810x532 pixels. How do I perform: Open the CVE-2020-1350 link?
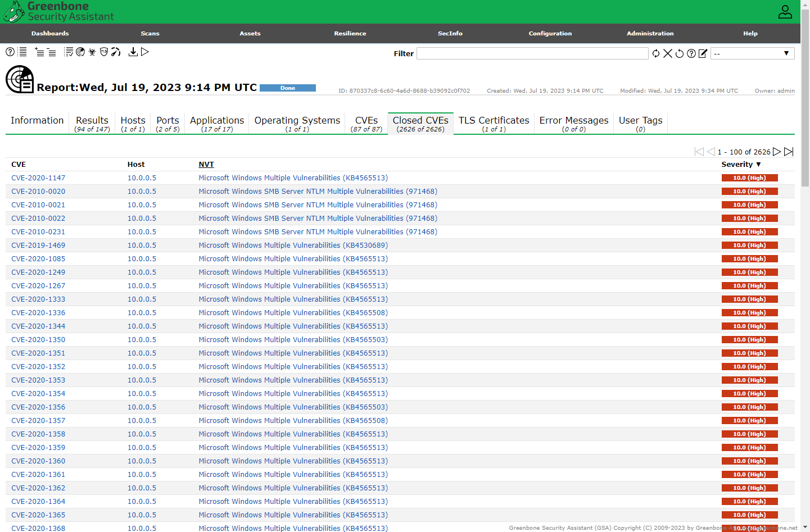pos(38,340)
